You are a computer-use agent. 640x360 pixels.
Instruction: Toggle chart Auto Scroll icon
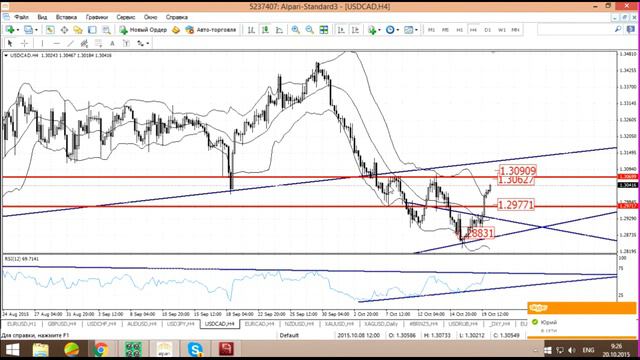click(x=341, y=30)
